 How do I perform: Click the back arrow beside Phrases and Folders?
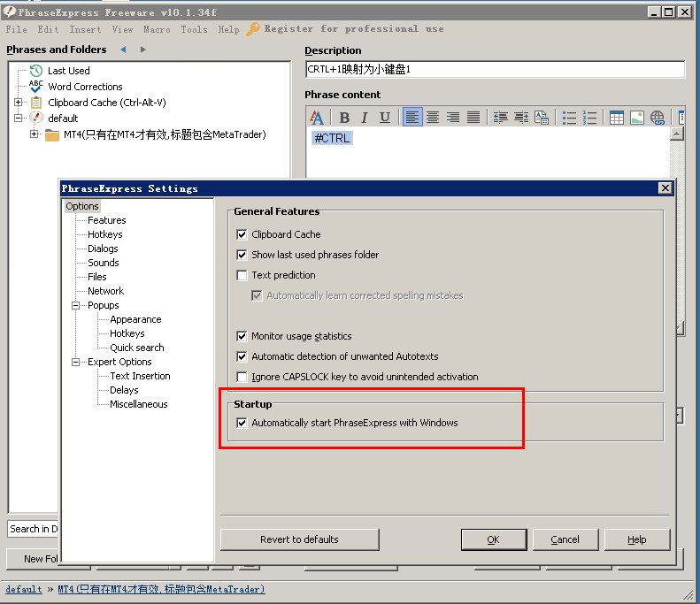click(123, 50)
